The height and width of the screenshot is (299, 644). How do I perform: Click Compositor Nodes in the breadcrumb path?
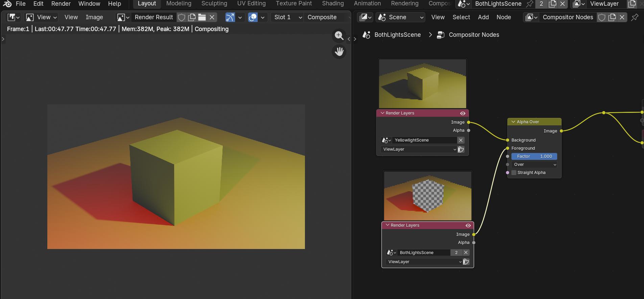tap(474, 35)
